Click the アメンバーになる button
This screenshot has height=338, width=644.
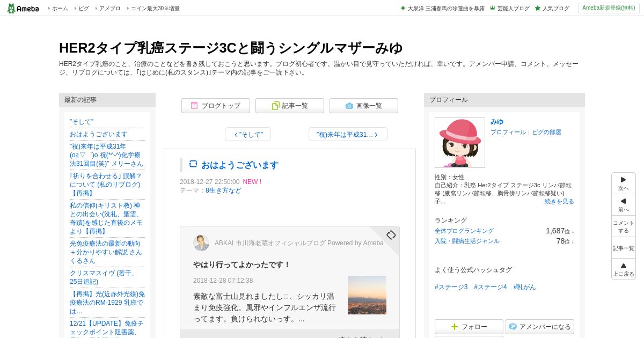click(540, 327)
